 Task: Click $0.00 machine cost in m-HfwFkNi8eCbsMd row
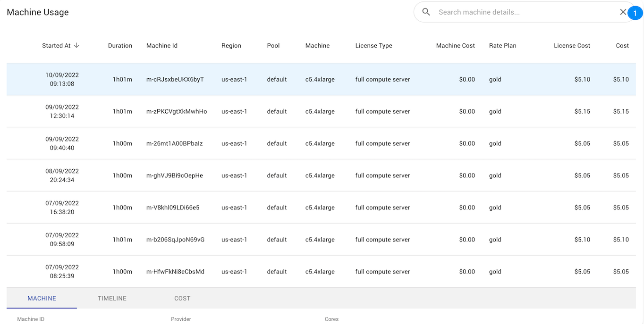[467, 272]
